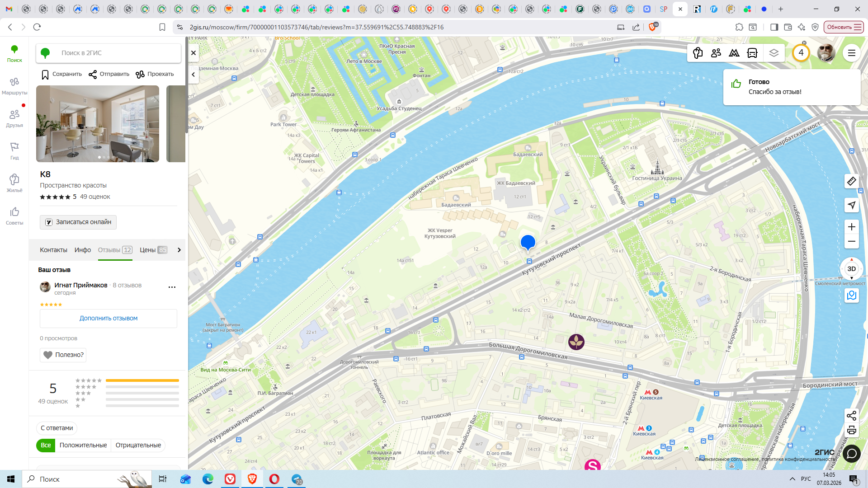Image resolution: width=868 pixels, height=488 pixels.
Task: Open map layers stack icon
Action: pyautogui.click(x=774, y=53)
